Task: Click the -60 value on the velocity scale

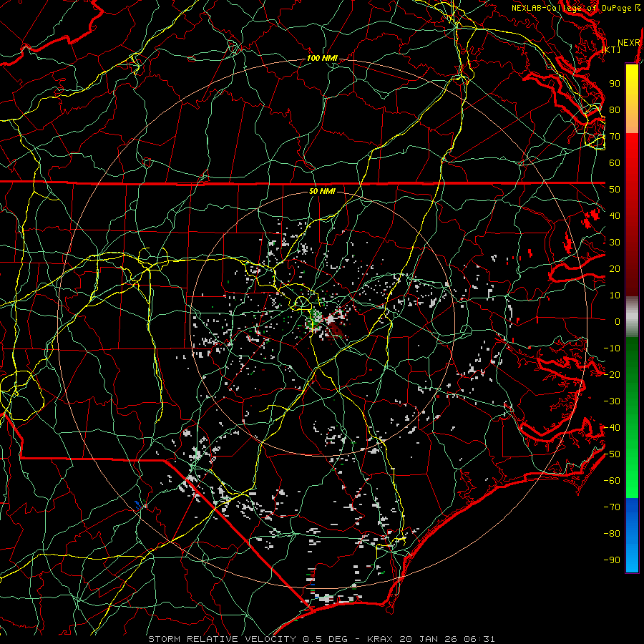Action: [612, 481]
